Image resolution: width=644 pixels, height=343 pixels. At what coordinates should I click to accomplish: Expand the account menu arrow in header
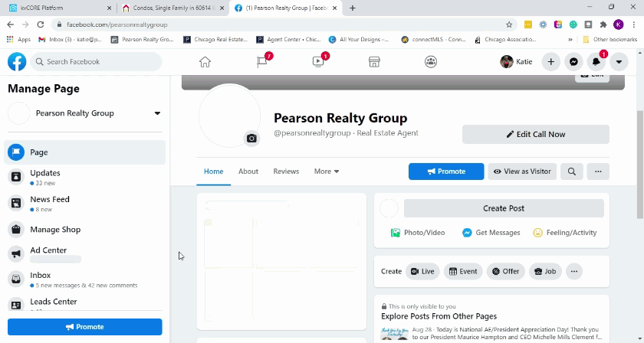pyautogui.click(x=619, y=62)
